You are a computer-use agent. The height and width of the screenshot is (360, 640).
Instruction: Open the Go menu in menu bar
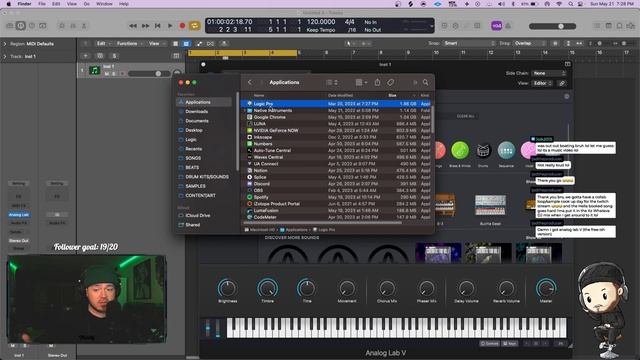click(87, 4)
